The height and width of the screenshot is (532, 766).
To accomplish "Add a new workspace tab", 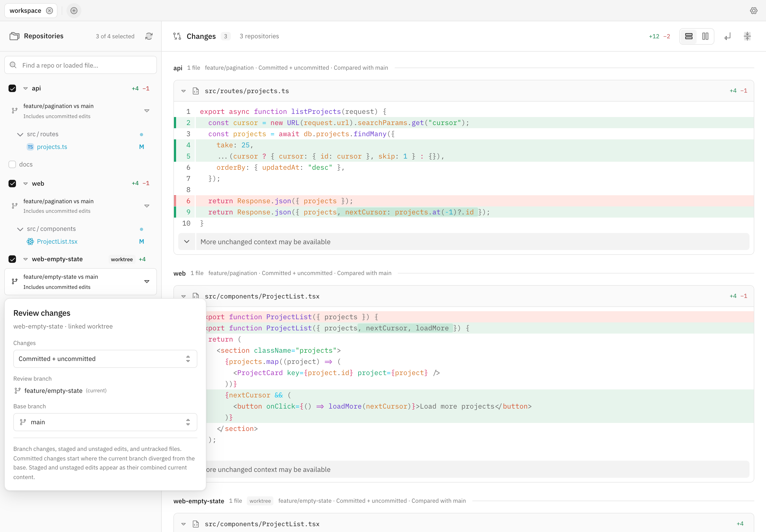I will click(x=74, y=11).
